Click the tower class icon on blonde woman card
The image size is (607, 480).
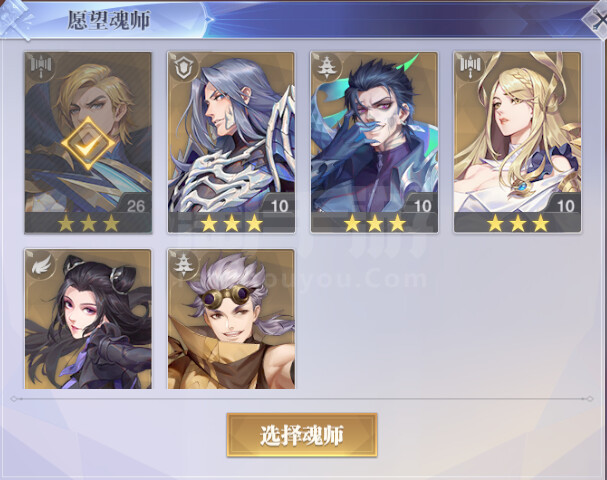click(469, 66)
